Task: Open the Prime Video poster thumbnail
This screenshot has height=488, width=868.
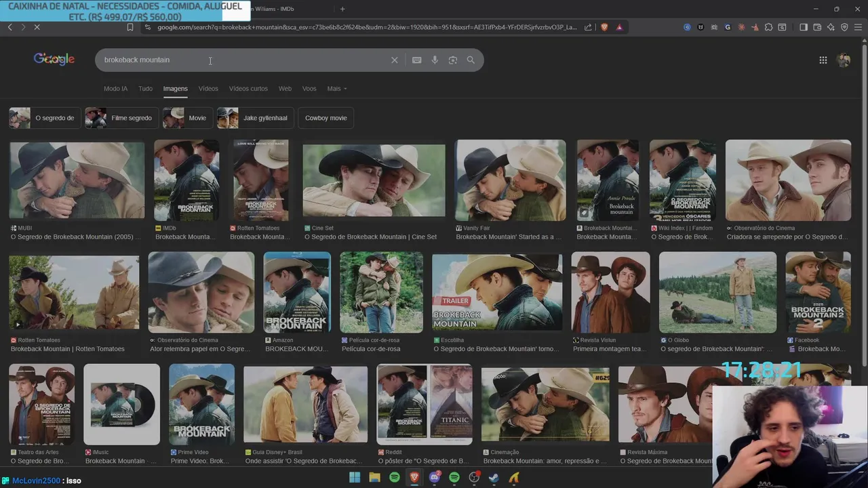Action: pos(201,404)
